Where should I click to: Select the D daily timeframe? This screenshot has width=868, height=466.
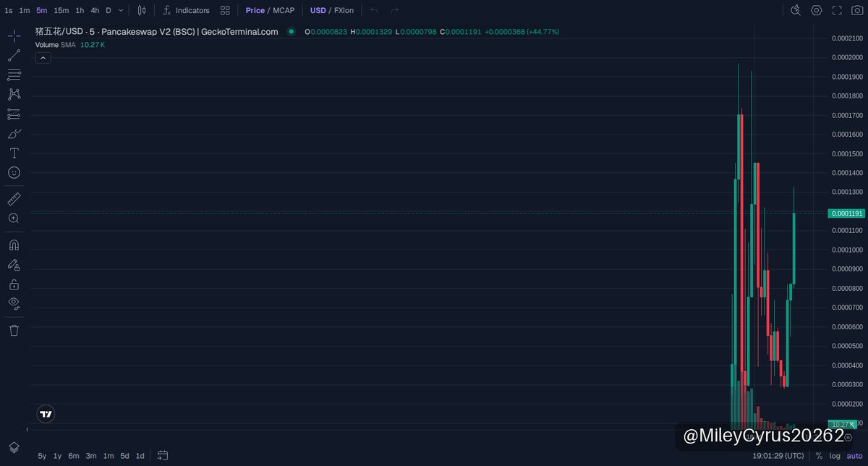(109, 10)
